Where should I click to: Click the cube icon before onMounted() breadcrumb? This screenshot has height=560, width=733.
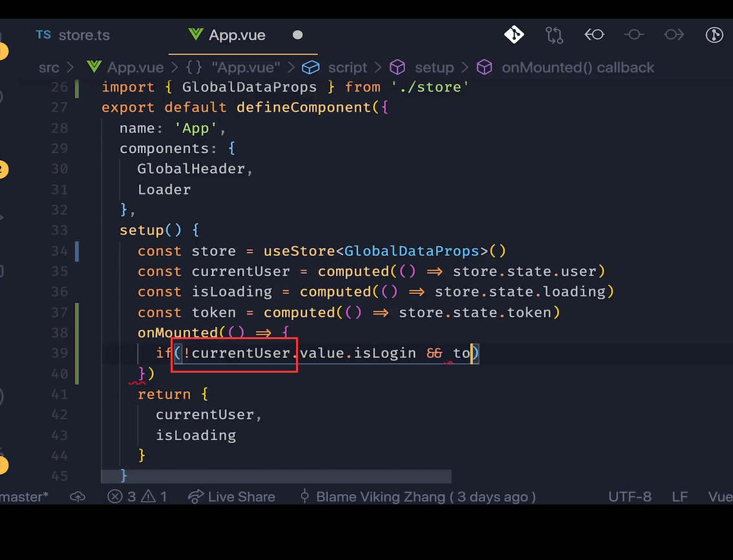click(x=484, y=67)
